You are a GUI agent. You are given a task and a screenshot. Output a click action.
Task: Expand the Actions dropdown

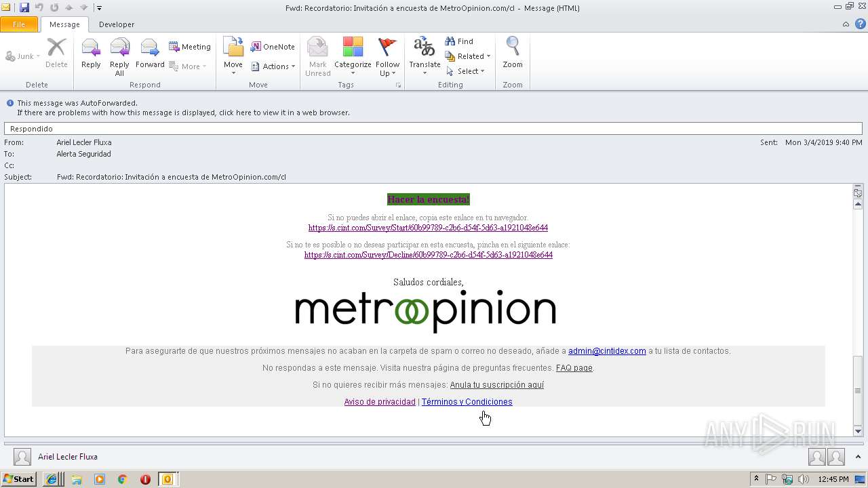point(273,66)
